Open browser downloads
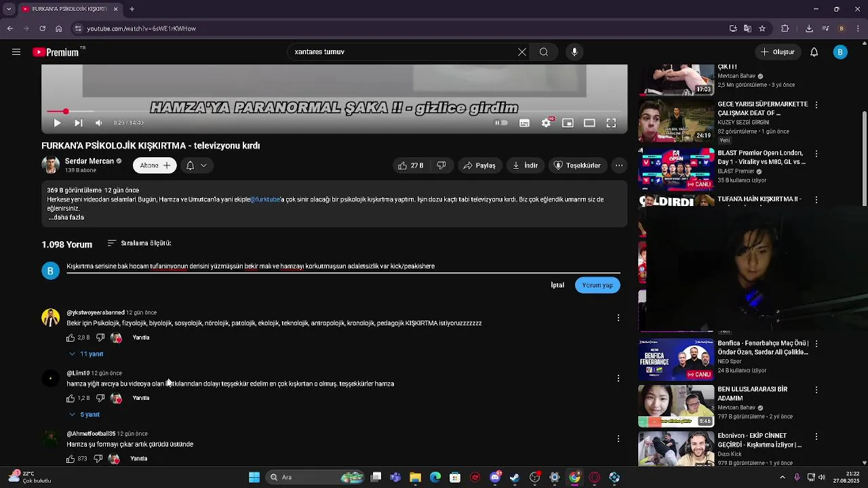868x488 pixels. click(x=809, y=28)
